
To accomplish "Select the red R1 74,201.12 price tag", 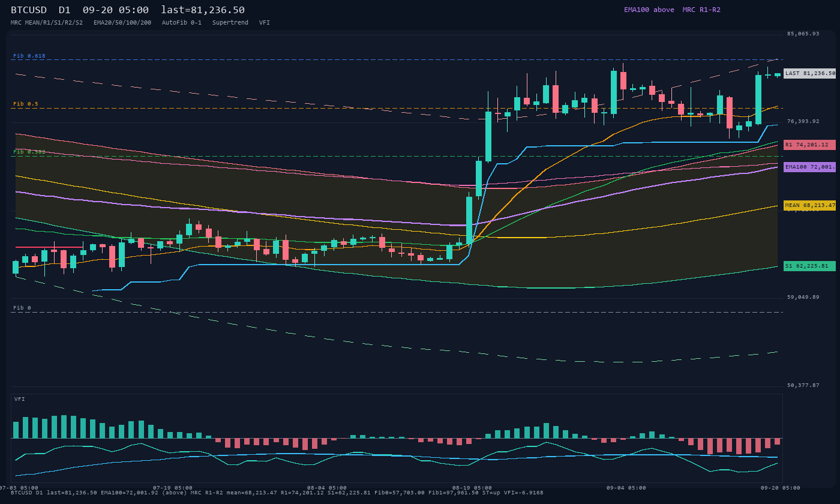I will pyautogui.click(x=809, y=145).
